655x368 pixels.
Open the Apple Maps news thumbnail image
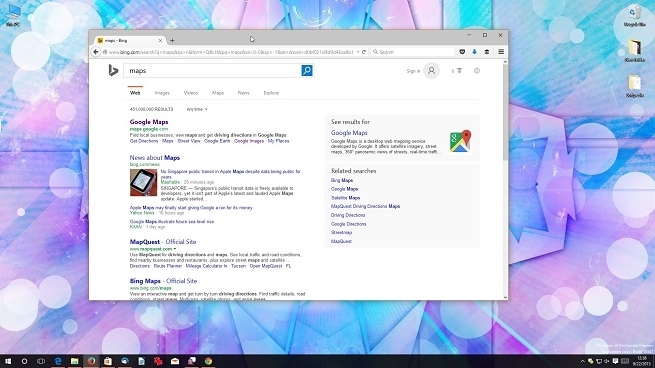click(143, 183)
